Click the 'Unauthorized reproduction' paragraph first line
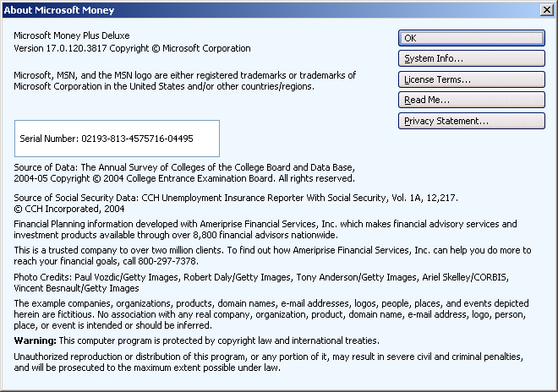558x392 pixels. [x=268, y=357]
